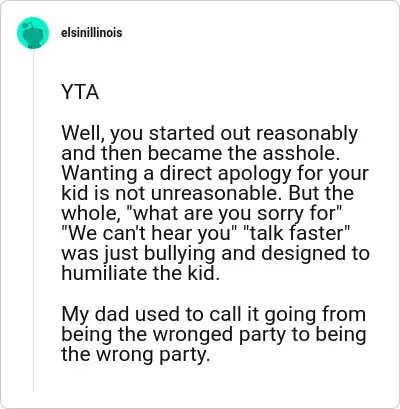Click the quote "talk faster"
The image size is (400, 409).
pyautogui.click(x=297, y=233)
